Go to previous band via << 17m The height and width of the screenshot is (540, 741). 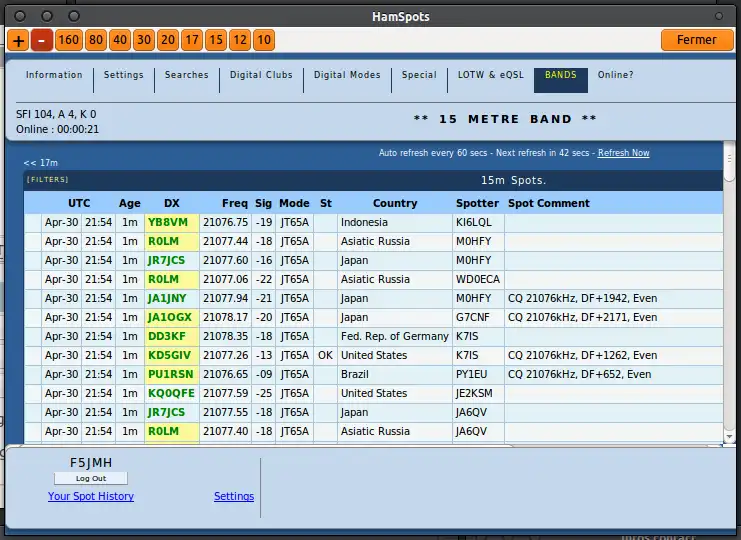pyautogui.click(x=41, y=163)
